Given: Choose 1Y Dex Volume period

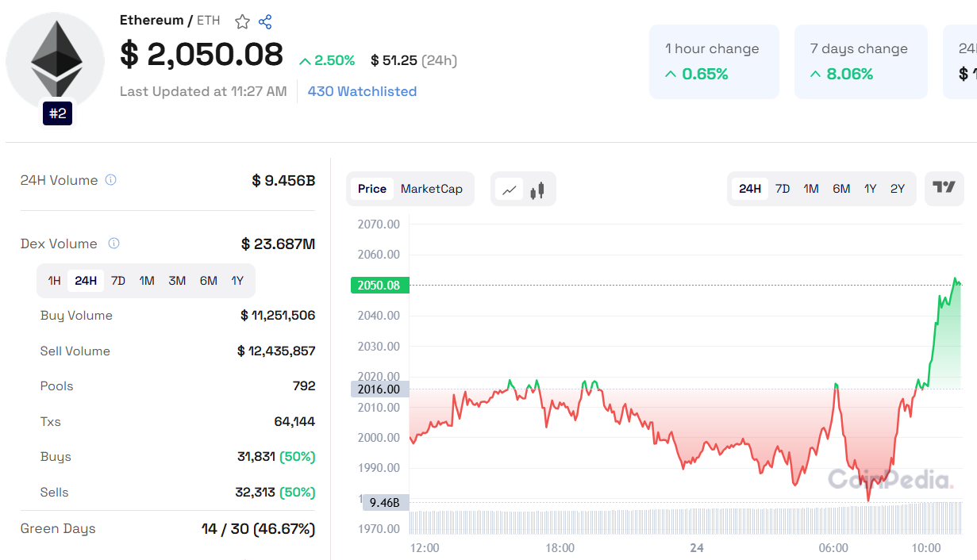Looking at the screenshot, I should coord(237,281).
